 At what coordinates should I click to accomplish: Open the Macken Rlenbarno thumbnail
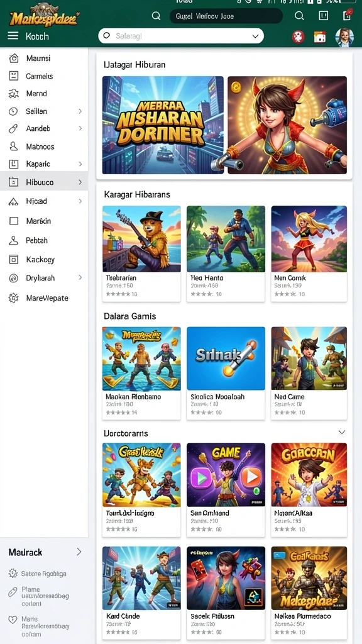point(141,358)
